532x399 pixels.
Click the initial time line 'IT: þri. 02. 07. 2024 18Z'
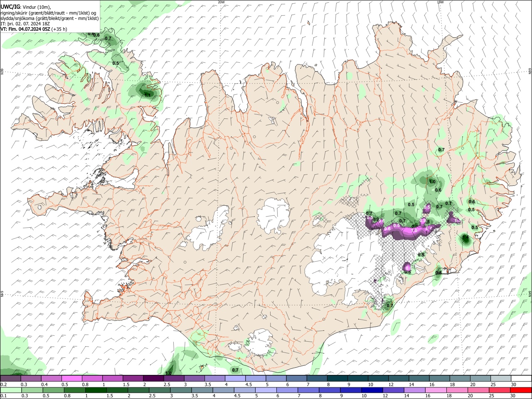click(25, 24)
